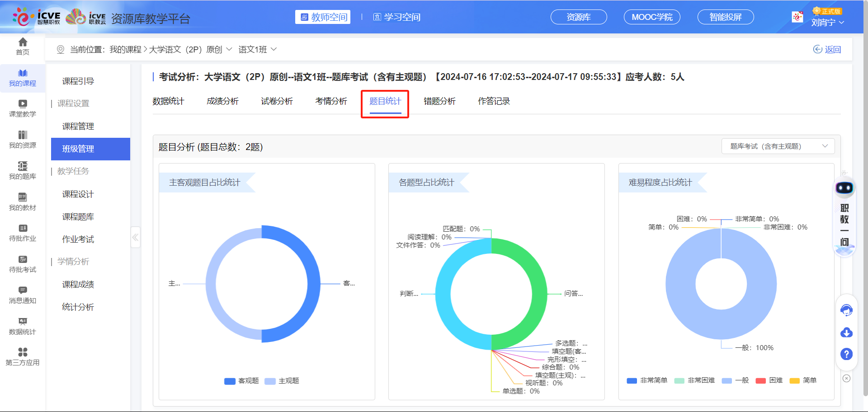Toggle 主观题 legend item
Screen dimensions: 868x412
[x=282, y=381]
